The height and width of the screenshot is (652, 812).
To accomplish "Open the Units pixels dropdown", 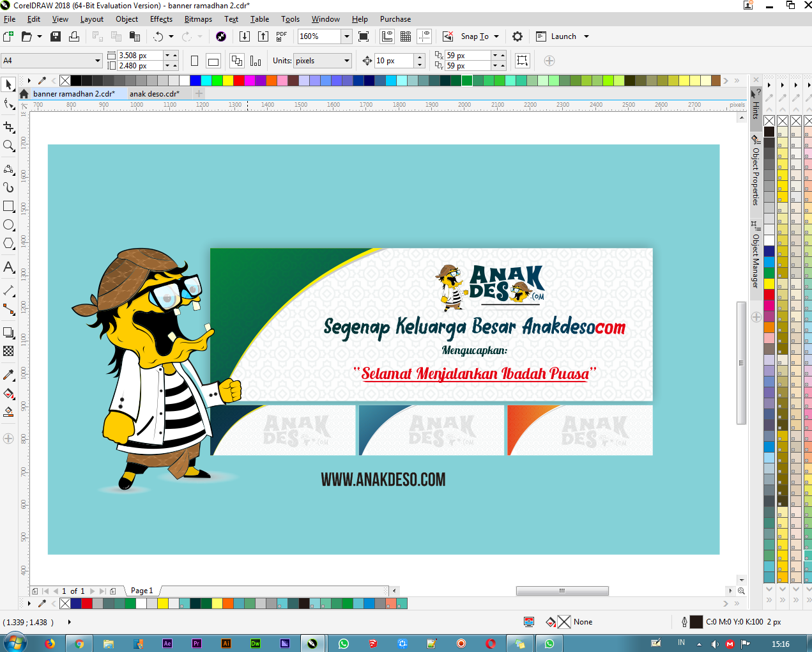I will (x=347, y=61).
